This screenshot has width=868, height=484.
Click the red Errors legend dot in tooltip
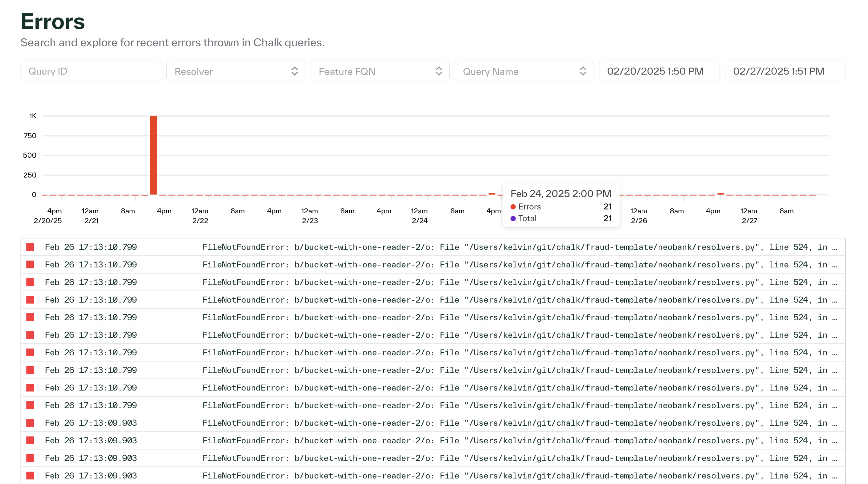point(513,206)
